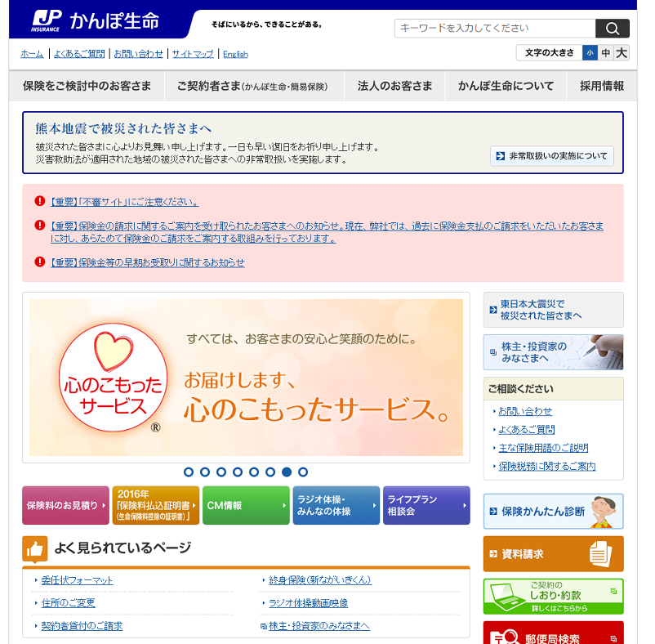The image size is (655, 644).
Task: Click 保険かんたん診断 banner
Action: 553,511
